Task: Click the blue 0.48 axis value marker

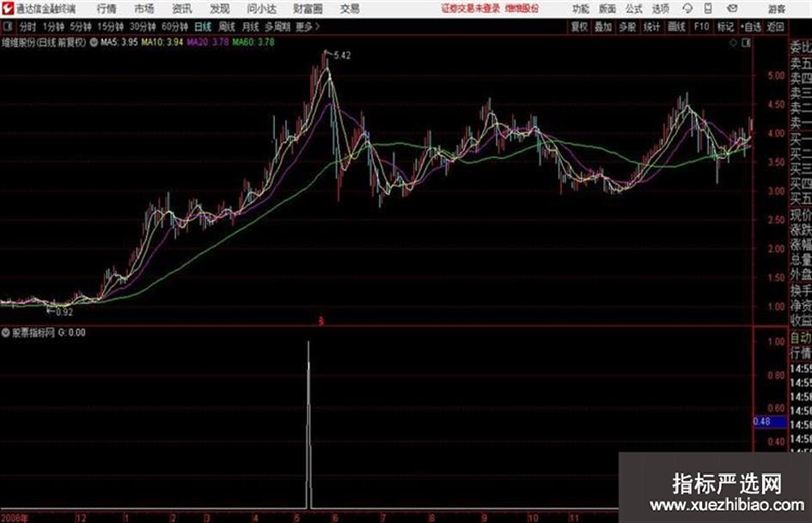Action: click(770, 422)
